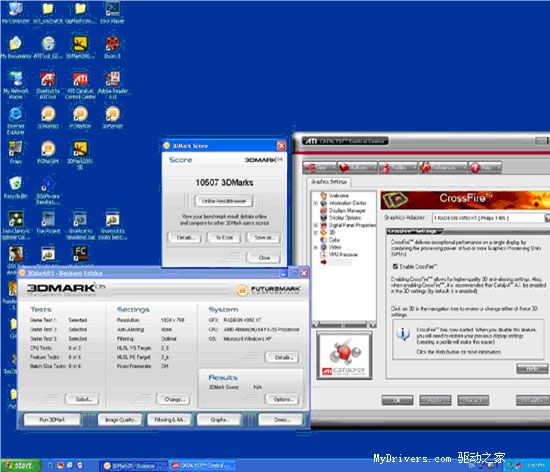Click Details under System in 3DMark05

tap(282, 357)
